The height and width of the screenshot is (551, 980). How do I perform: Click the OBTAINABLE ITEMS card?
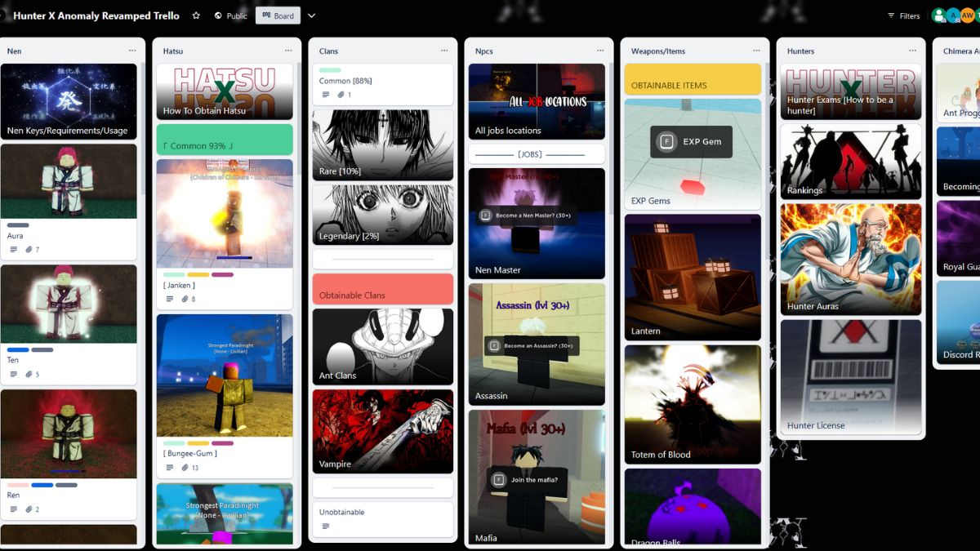coord(692,78)
